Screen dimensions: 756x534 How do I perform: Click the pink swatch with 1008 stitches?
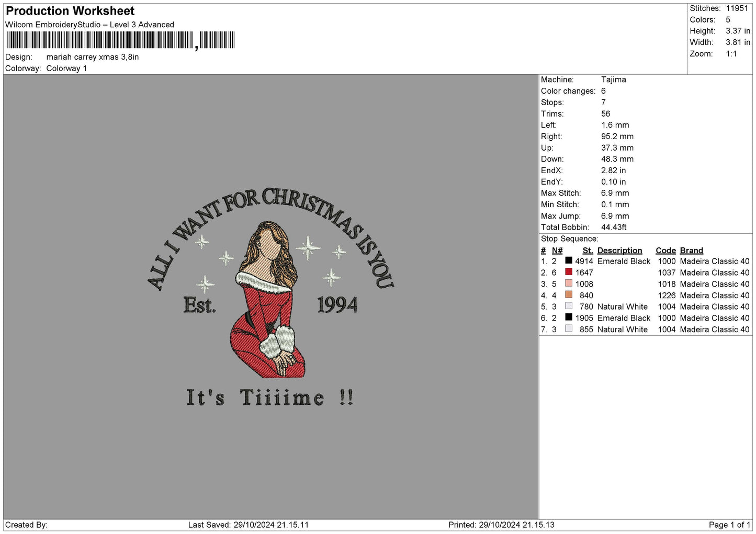(x=569, y=283)
